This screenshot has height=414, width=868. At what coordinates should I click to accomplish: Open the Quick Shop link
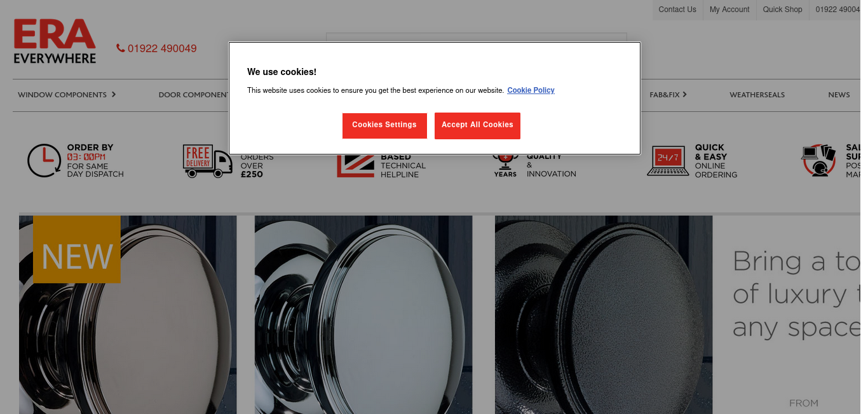click(782, 10)
